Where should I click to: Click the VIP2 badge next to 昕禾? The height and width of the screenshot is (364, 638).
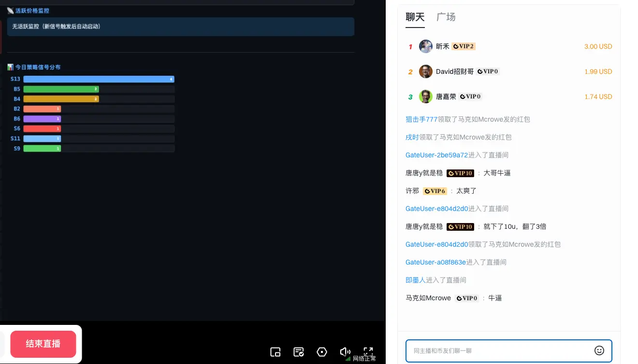(464, 46)
